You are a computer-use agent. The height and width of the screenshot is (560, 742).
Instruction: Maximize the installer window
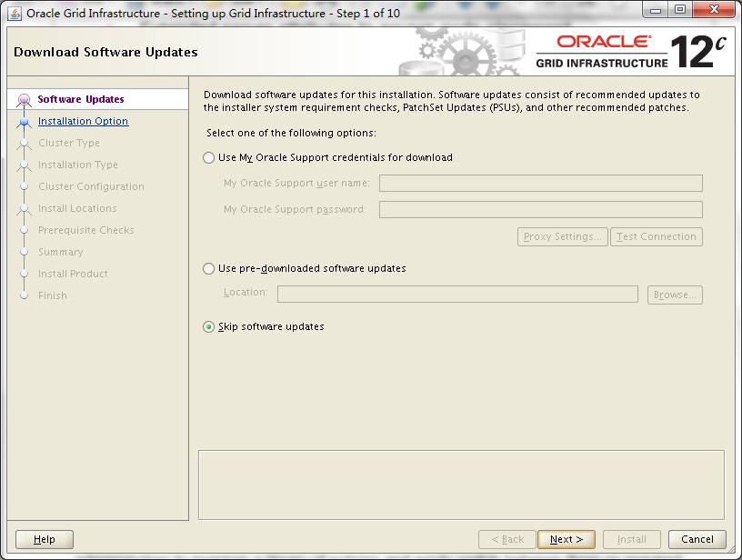tap(680, 10)
